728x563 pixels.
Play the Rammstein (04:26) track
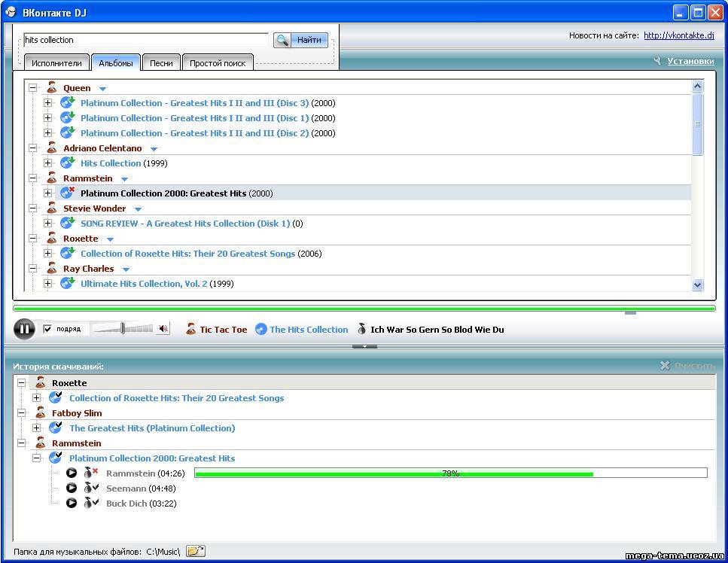71,473
